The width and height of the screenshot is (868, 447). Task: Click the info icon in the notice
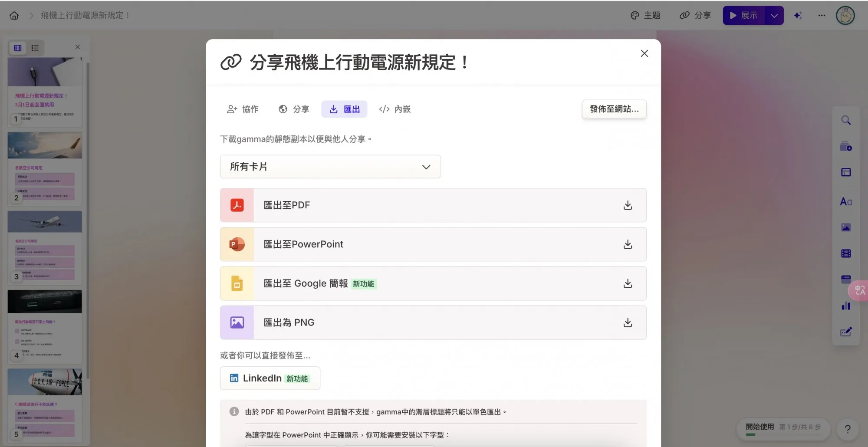point(234,411)
